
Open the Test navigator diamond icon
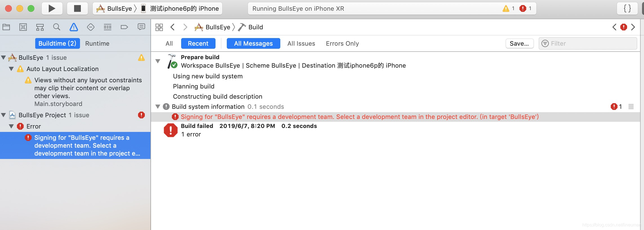(x=91, y=27)
